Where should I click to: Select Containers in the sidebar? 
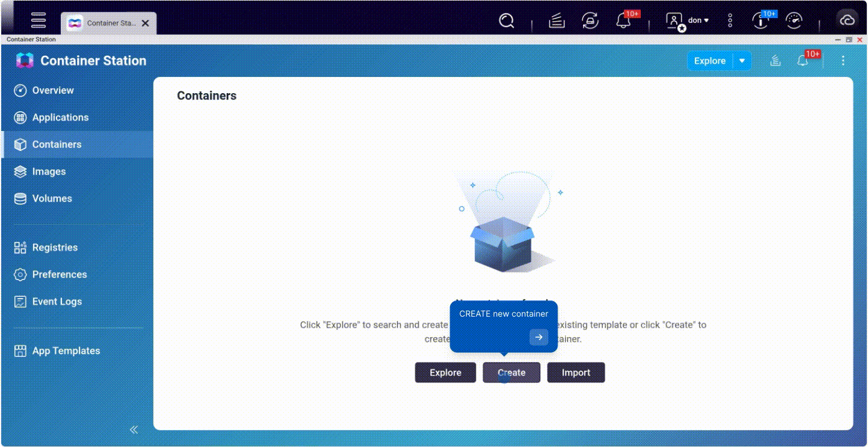click(x=77, y=145)
